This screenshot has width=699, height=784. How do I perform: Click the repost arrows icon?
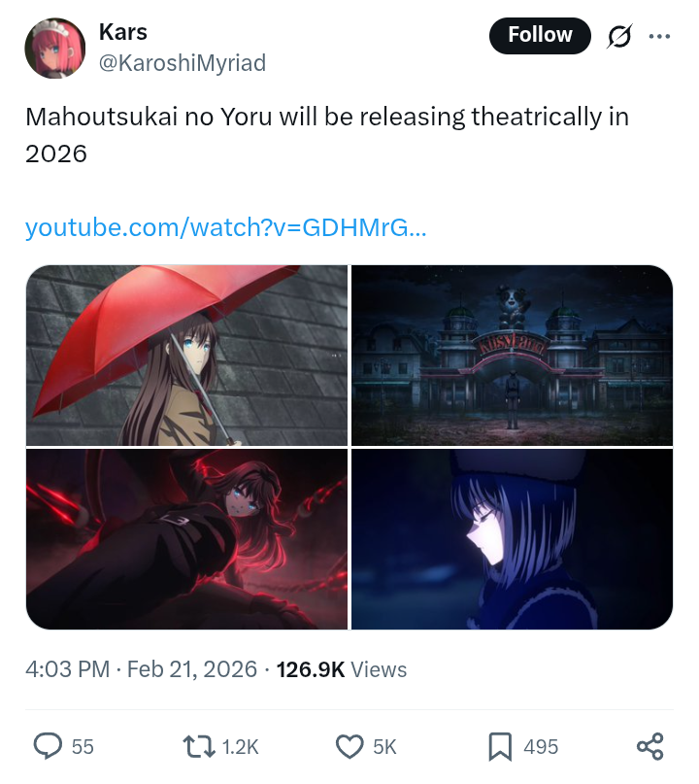[x=199, y=746]
